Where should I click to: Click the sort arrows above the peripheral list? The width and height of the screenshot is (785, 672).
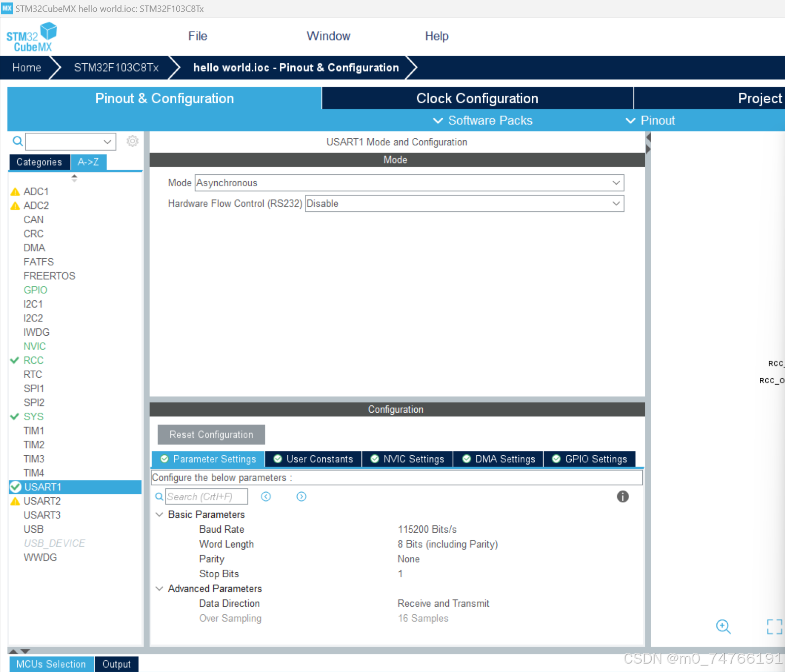click(74, 178)
